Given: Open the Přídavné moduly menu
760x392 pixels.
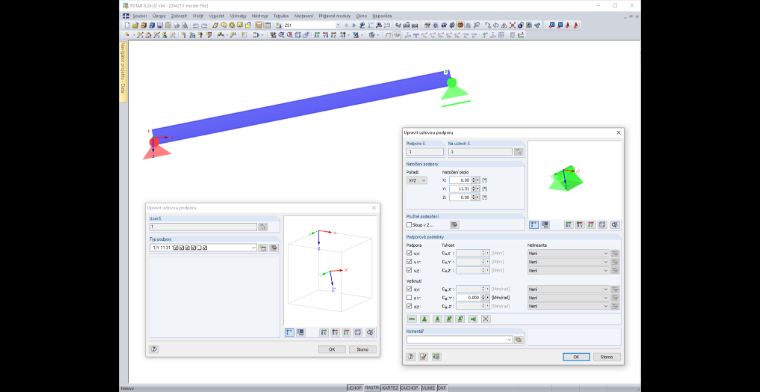Looking at the screenshot, I should coord(335,16).
